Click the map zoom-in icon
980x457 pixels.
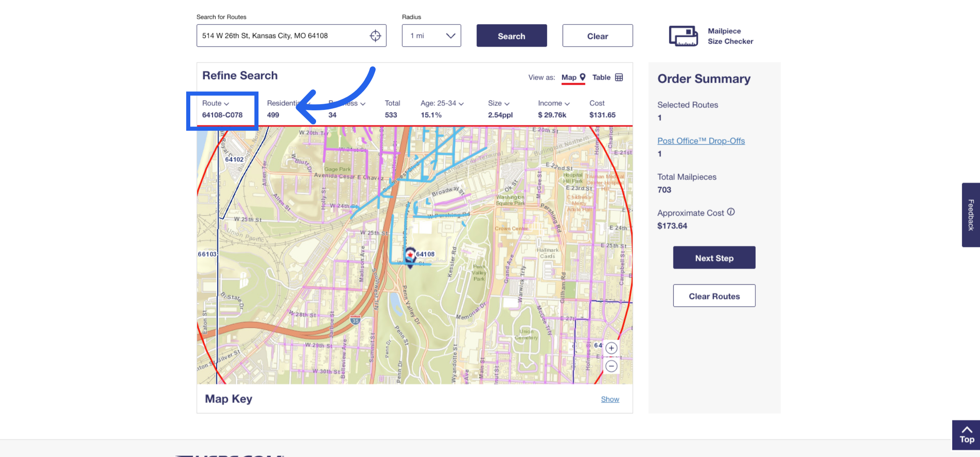pos(611,348)
